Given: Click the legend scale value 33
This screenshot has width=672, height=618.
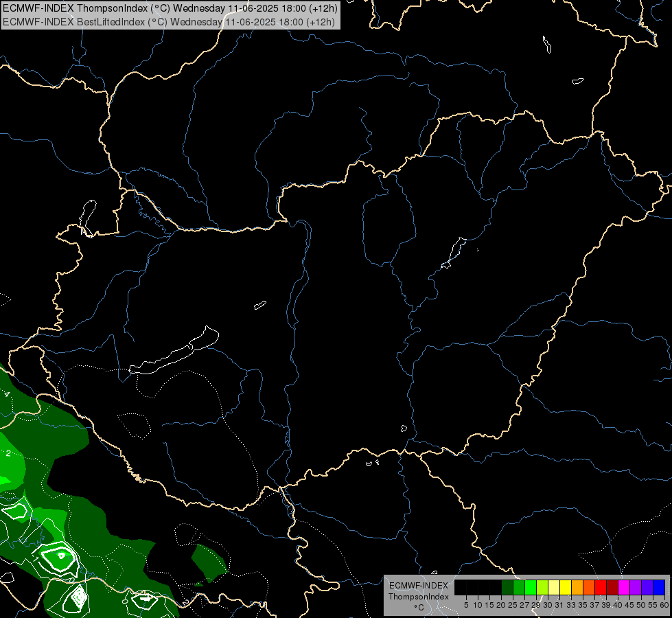Looking at the screenshot, I should [x=571, y=605].
